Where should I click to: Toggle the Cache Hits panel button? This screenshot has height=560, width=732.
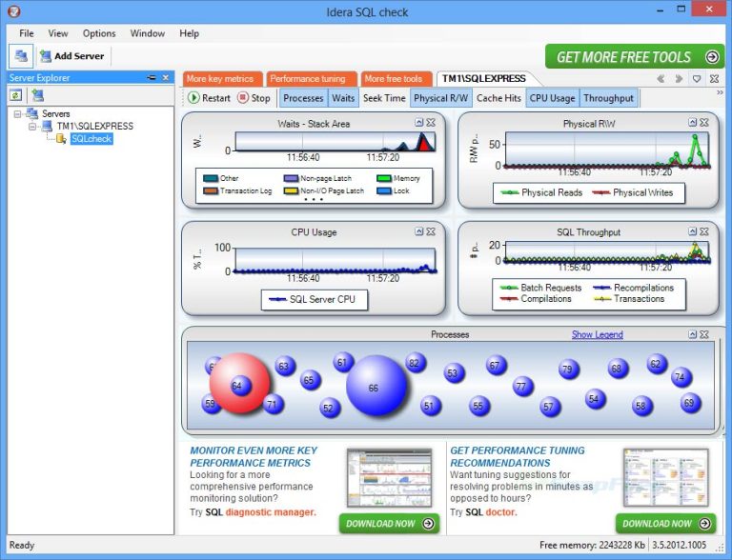(x=498, y=98)
